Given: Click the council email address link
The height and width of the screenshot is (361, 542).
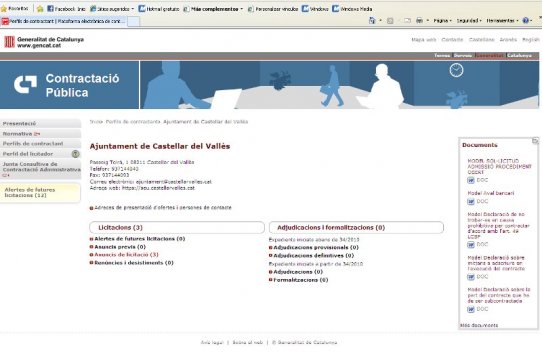Looking at the screenshot, I should [174, 182].
